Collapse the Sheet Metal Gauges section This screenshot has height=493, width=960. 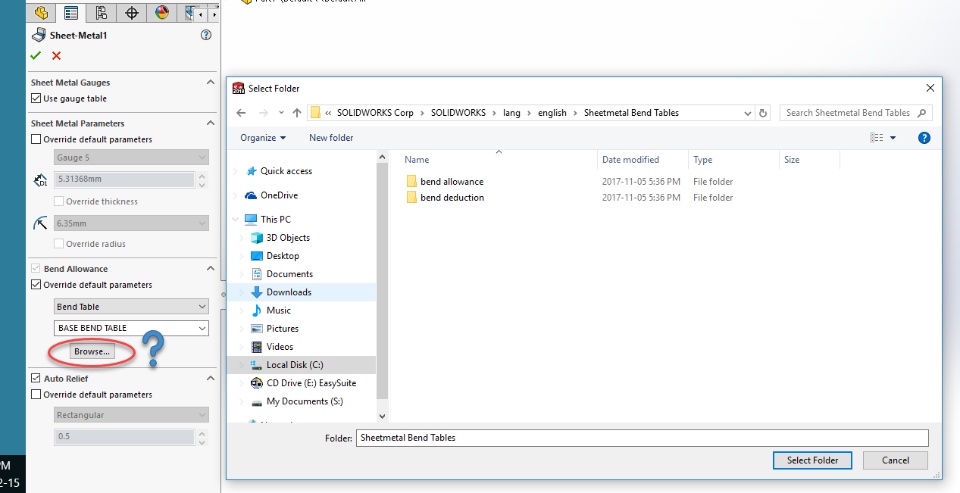tap(210, 82)
